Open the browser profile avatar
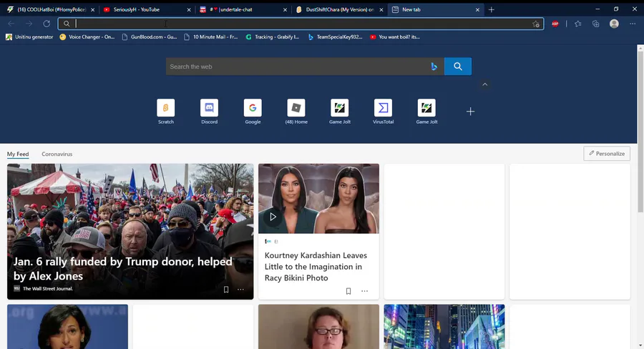Viewport: 644px width, 349px height. click(x=614, y=24)
